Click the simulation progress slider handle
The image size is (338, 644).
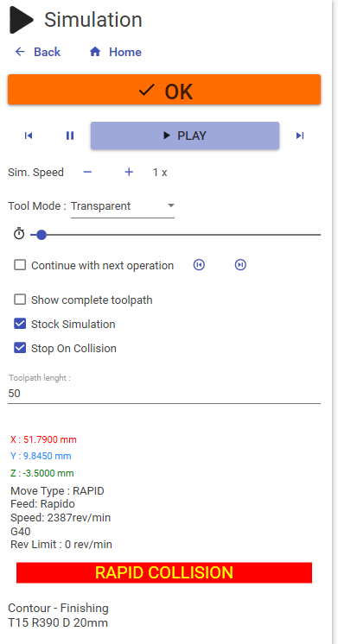pyautogui.click(x=41, y=235)
